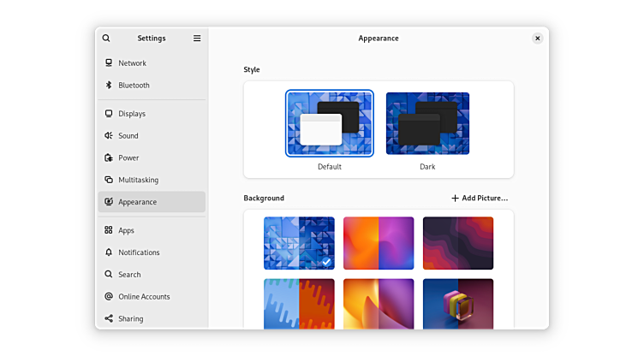Pick the dark wavy layered wallpaper
The width and height of the screenshot is (644, 362).
click(x=458, y=243)
